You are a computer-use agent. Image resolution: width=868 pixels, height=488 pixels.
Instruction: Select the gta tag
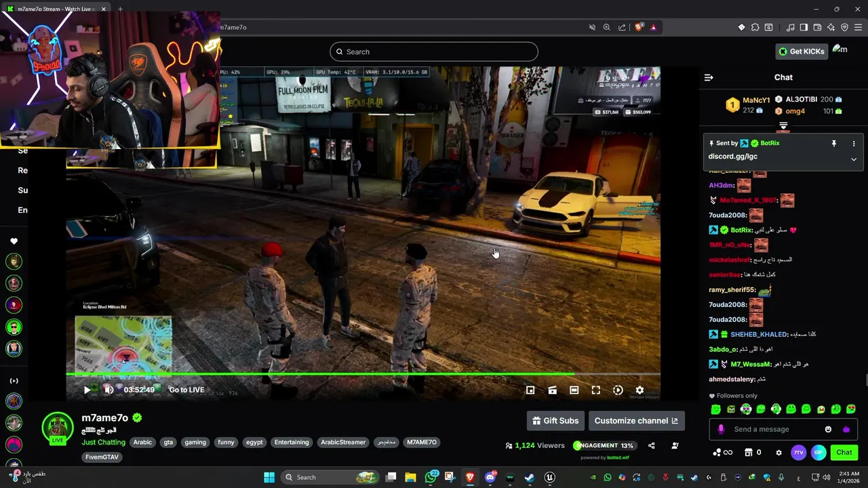point(168,443)
